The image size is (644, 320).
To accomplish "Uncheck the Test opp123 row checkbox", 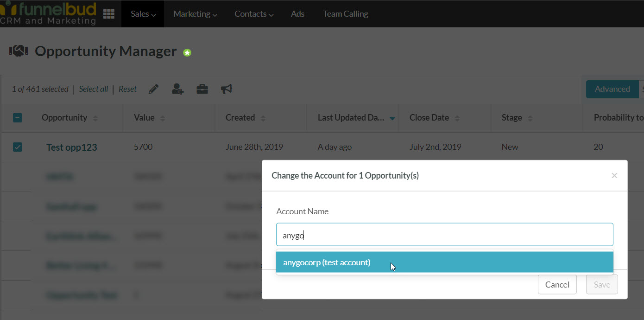I will (x=18, y=147).
